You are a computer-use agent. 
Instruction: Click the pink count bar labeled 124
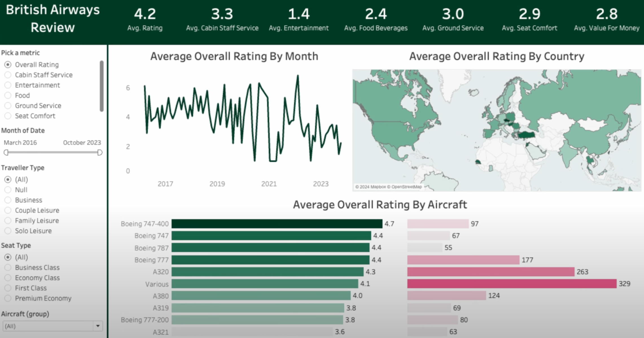coord(446,296)
